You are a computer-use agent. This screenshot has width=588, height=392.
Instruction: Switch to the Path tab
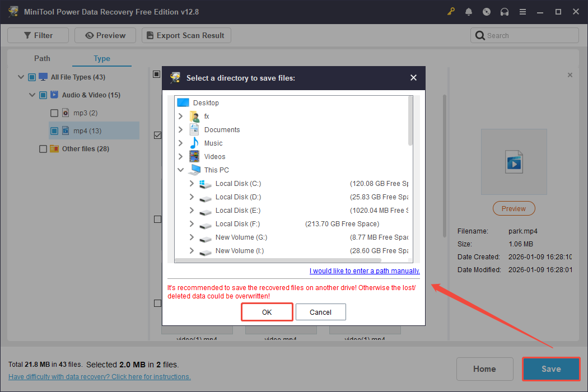pyautogui.click(x=42, y=58)
